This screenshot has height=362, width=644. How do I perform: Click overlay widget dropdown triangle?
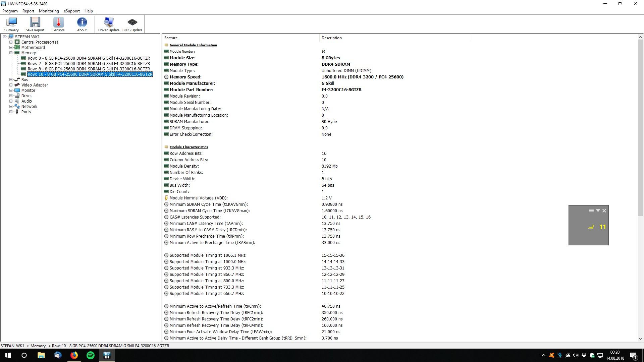pos(598,211)
